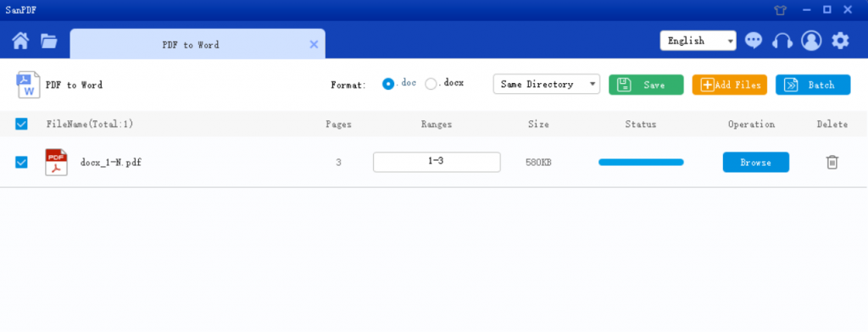Open the Same Directory dropdown
Viewport: 868px width, 332px height.
pos(547,84)
